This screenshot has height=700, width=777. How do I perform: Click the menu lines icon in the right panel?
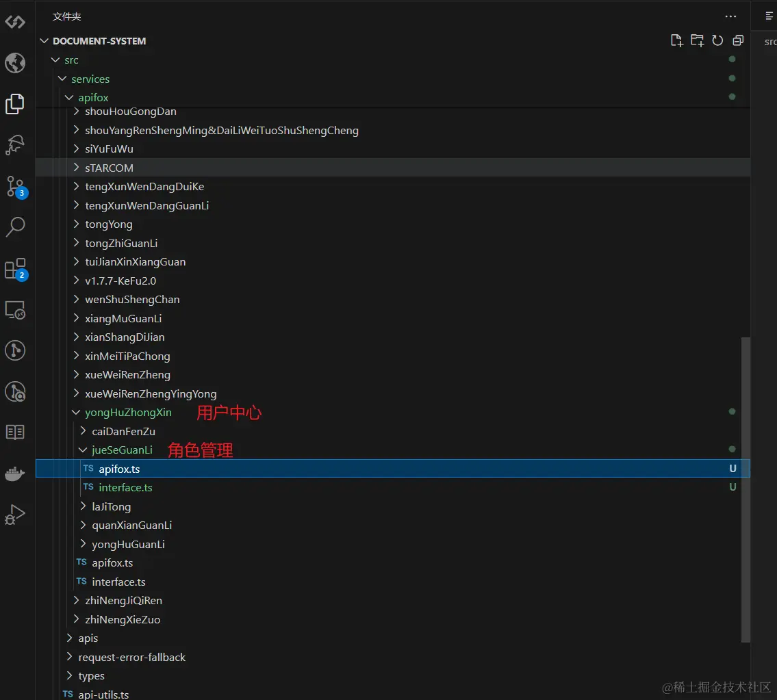(769, 16)
